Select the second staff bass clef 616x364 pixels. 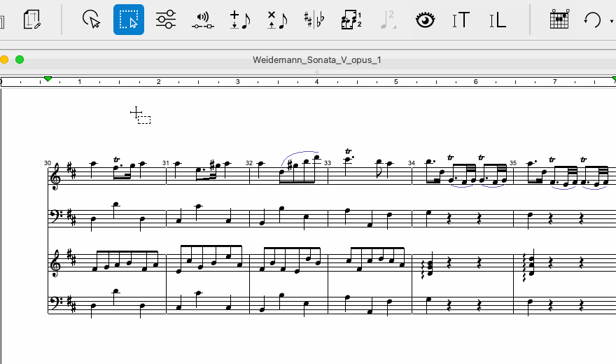(x=57, y=216)
